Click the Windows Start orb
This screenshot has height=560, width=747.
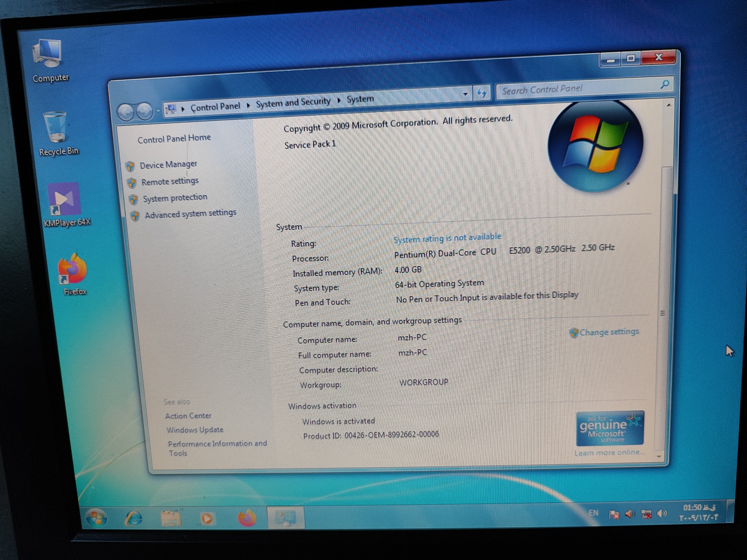96,518
